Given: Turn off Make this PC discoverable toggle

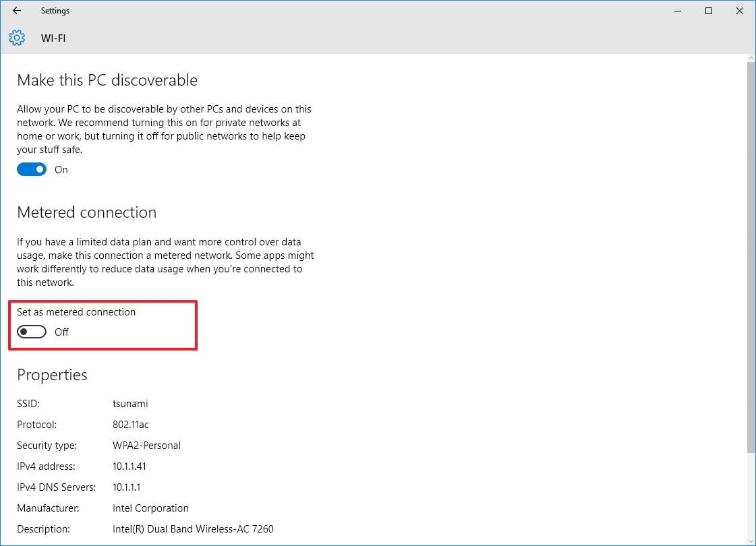Looking at the screenshot, I should (32, 170).
